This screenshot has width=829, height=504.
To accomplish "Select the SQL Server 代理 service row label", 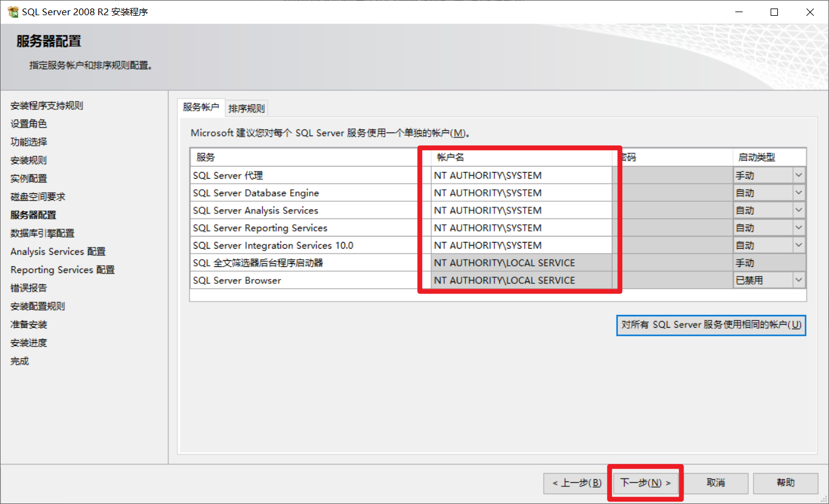I will [x=228, y=176].
